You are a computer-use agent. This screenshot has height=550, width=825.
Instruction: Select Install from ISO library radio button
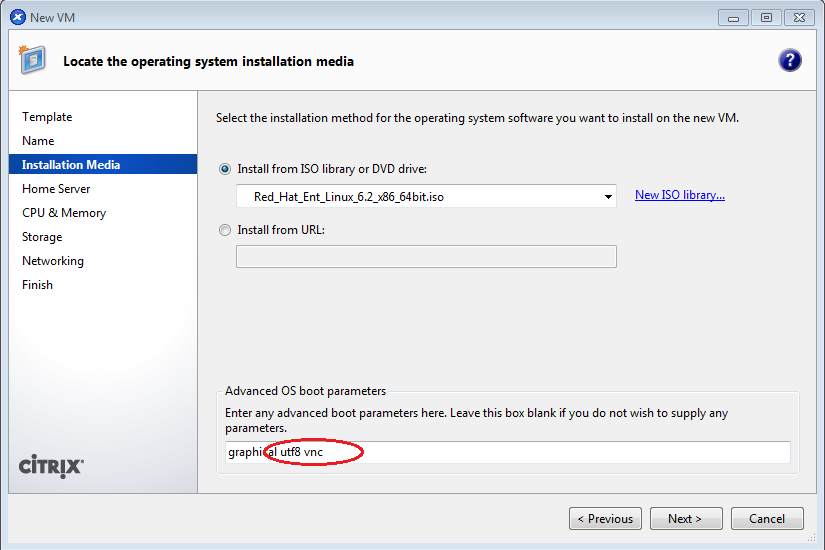point(225,169)
